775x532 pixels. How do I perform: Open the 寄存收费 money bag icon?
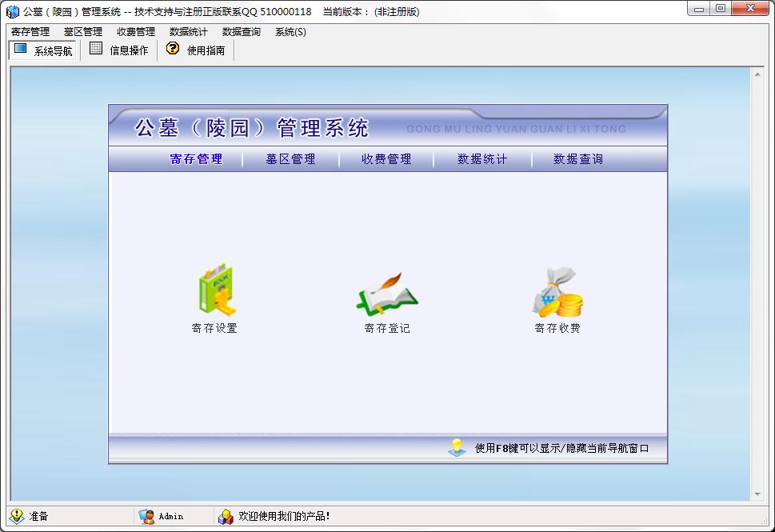[557, 292]
